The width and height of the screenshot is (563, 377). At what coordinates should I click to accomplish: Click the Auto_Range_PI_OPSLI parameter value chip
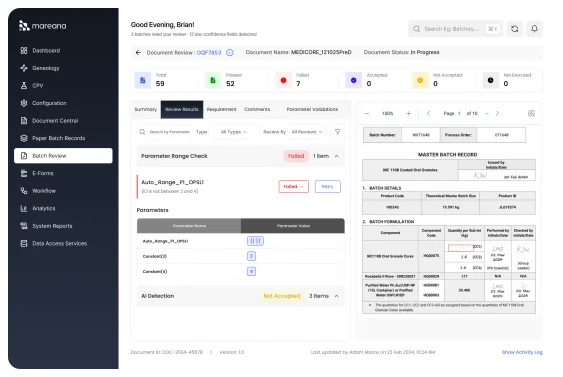click(255, 241)
